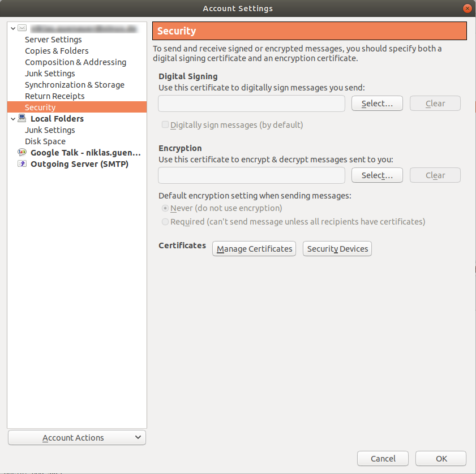Enable Digitally sign messages checkbox
476x474 pixels.
pos(165,125)
